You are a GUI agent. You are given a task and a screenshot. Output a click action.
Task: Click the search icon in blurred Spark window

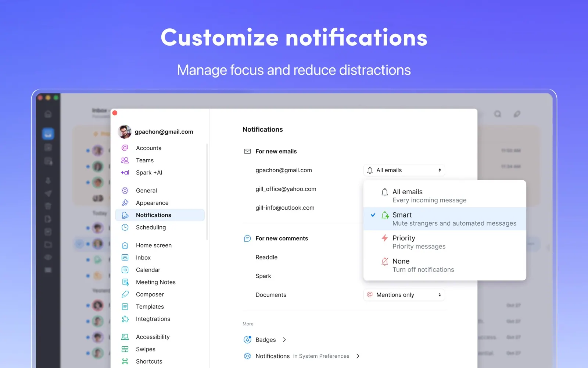coord(498,114)
